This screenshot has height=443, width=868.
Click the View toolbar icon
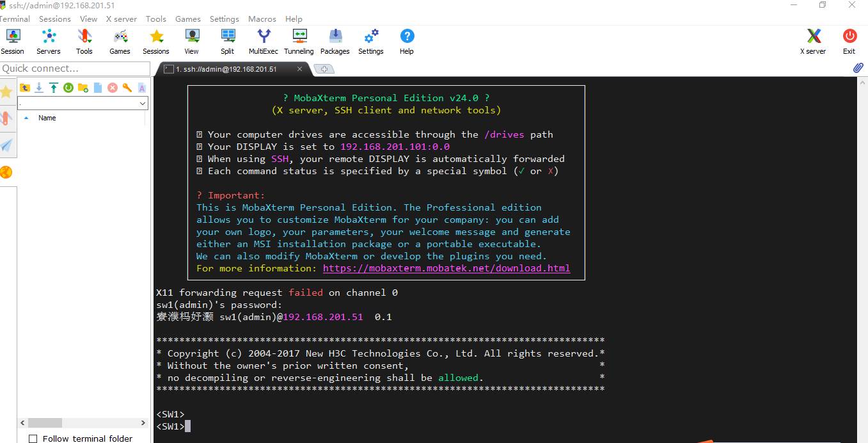(x=192, y=42)
